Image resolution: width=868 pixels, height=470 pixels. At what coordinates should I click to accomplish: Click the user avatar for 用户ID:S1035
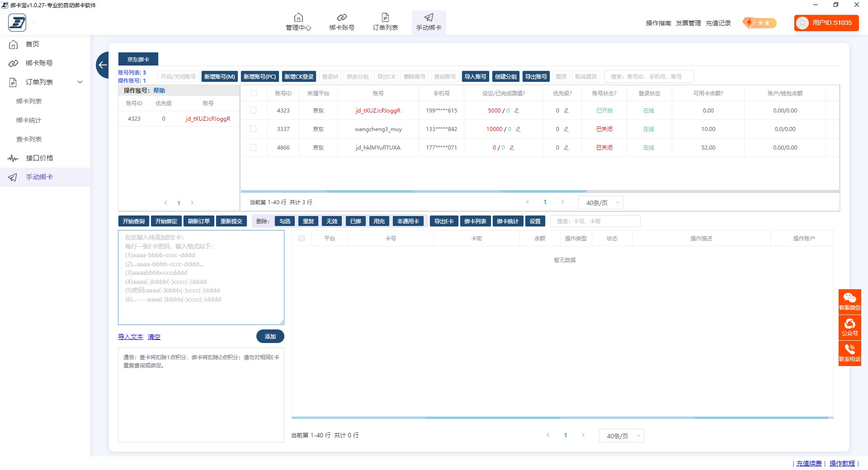click(x=802, y=23)
